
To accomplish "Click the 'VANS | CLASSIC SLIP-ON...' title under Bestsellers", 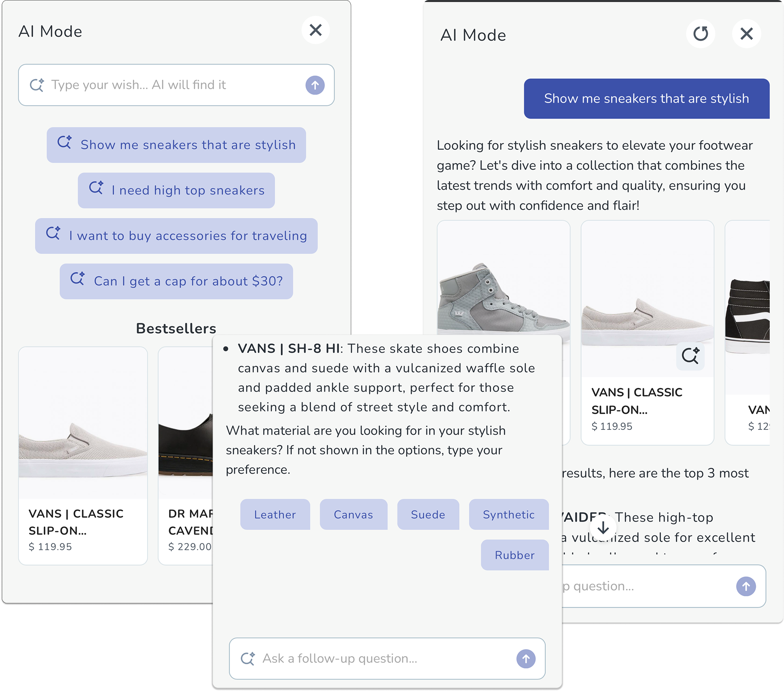I will tap(76, 522).
